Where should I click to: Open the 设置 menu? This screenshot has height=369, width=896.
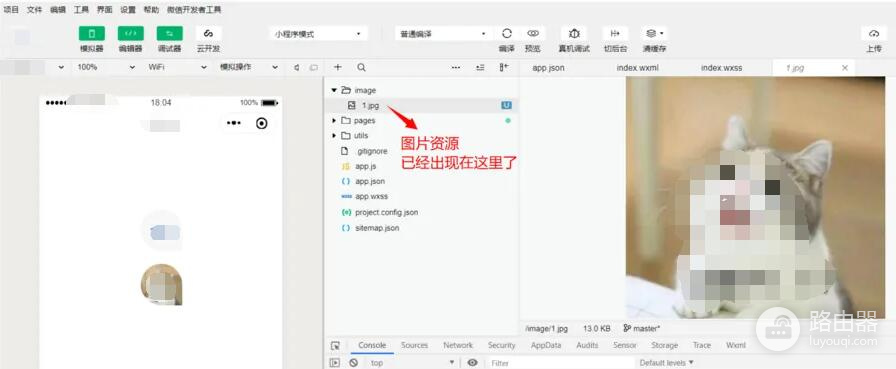128,10
